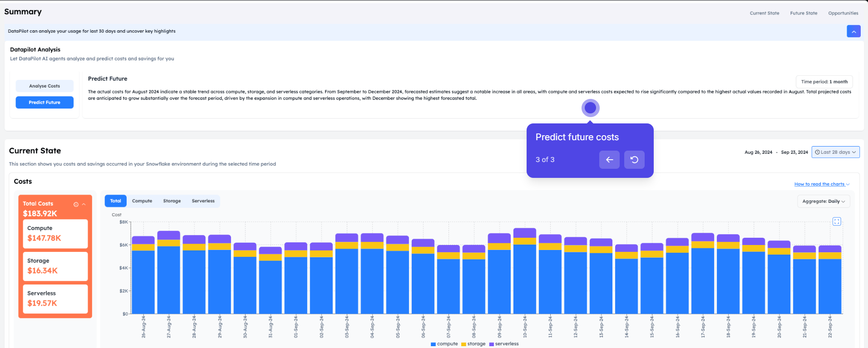The height and width of the screenshot is (348, 868).
Task: Restart the Predict future costs tour
Action: point(634,160)
